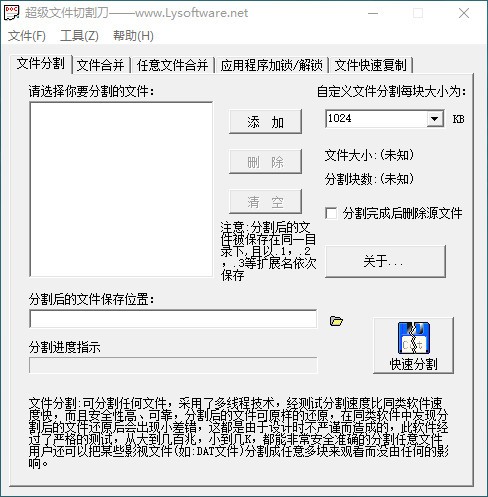Switch to the 任意文件合并 tab
Image resolution: width=488 pixels, height=497 pixels.
(172, 65)
